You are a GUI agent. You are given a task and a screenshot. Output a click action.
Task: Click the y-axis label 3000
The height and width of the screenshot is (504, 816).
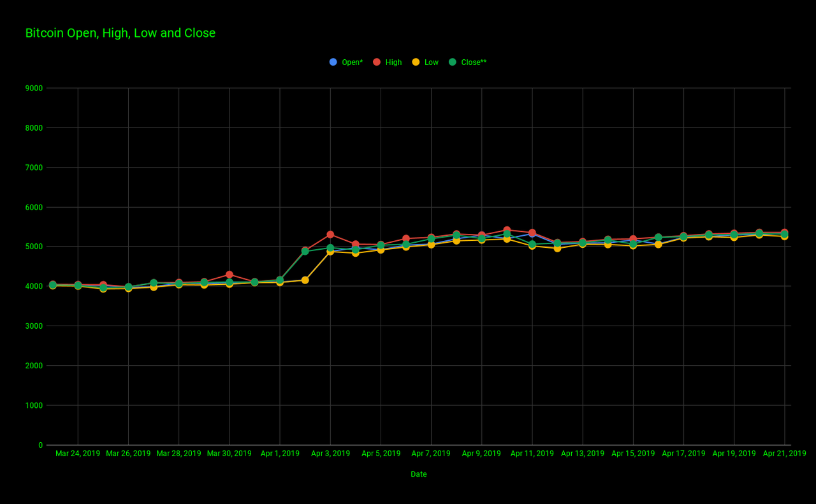[35, 326]
